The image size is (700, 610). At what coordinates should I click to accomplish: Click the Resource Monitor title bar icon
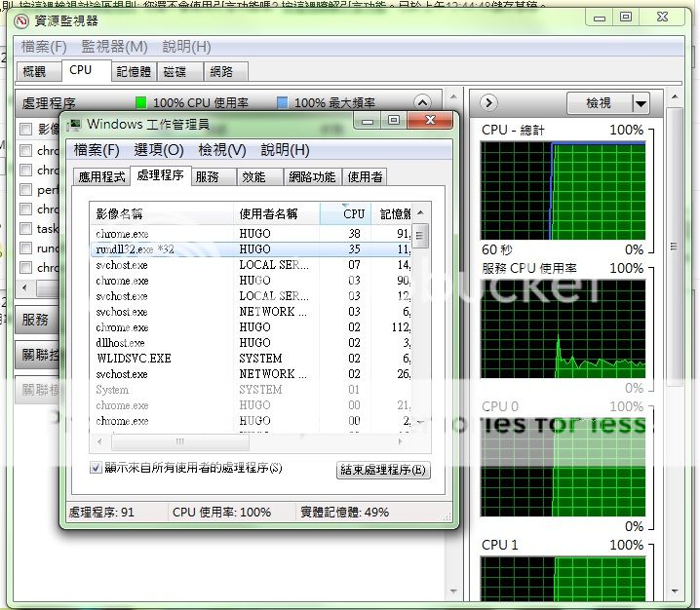20,20
